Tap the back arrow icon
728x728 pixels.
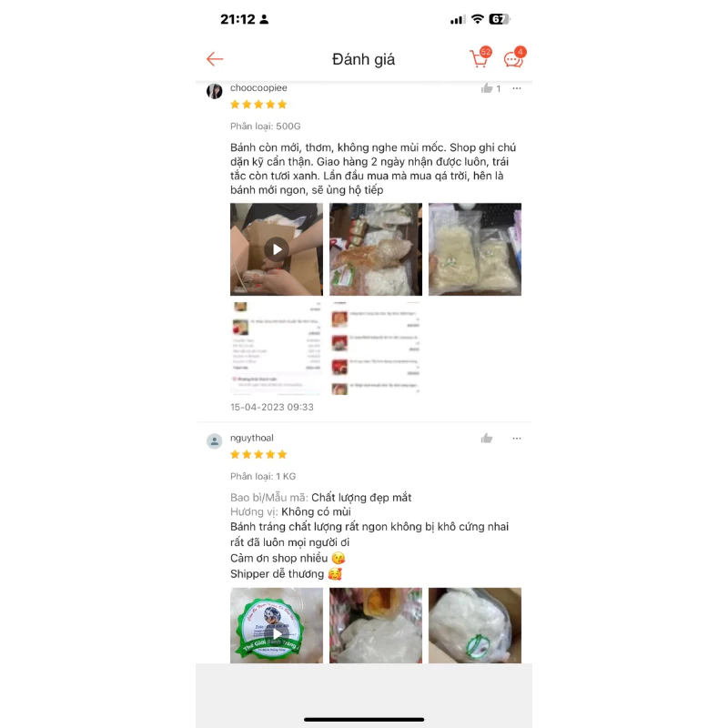point(215,59)
